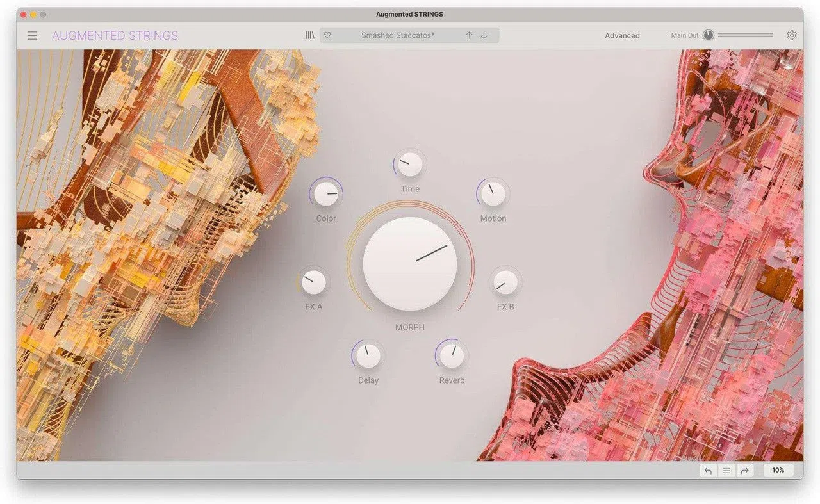Viewport: 820px width, 504px height.
Task: Open the hamburger main menu
Action: pos(32,36)
